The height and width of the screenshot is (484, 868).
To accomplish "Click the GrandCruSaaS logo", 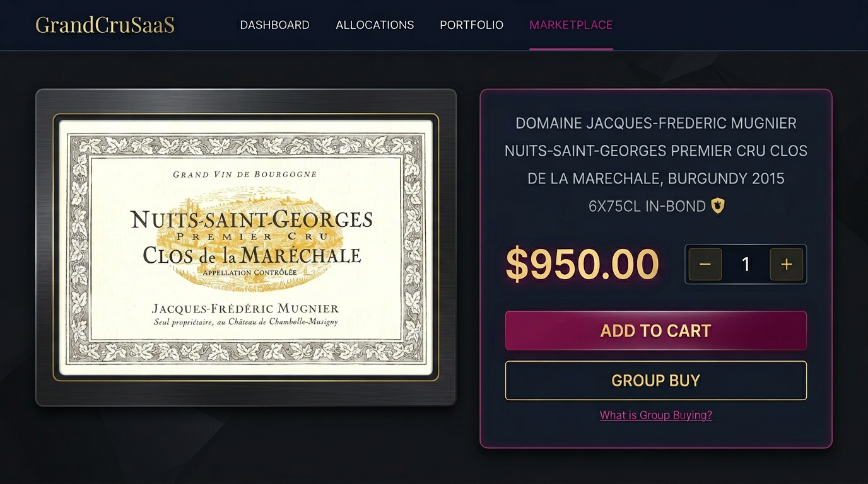I will [105, 25].
